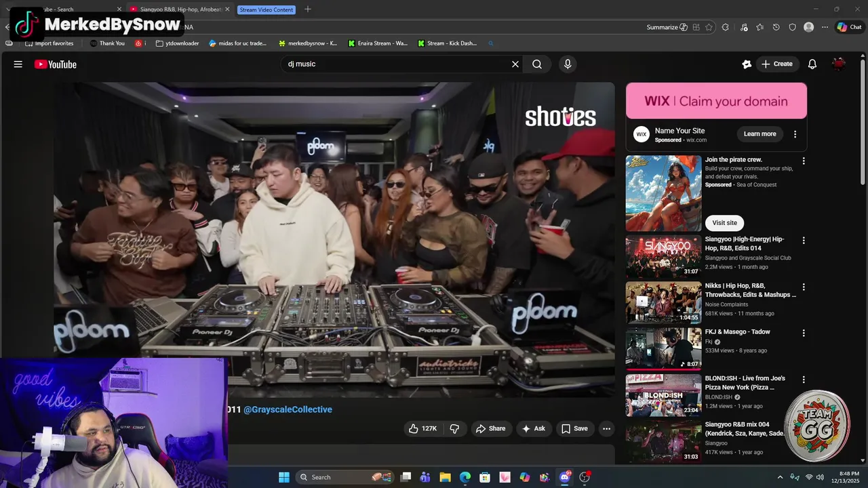This screenshot has height=488, width=868.
Task: Open browser History clock icon
Action: tap(776, 27)
